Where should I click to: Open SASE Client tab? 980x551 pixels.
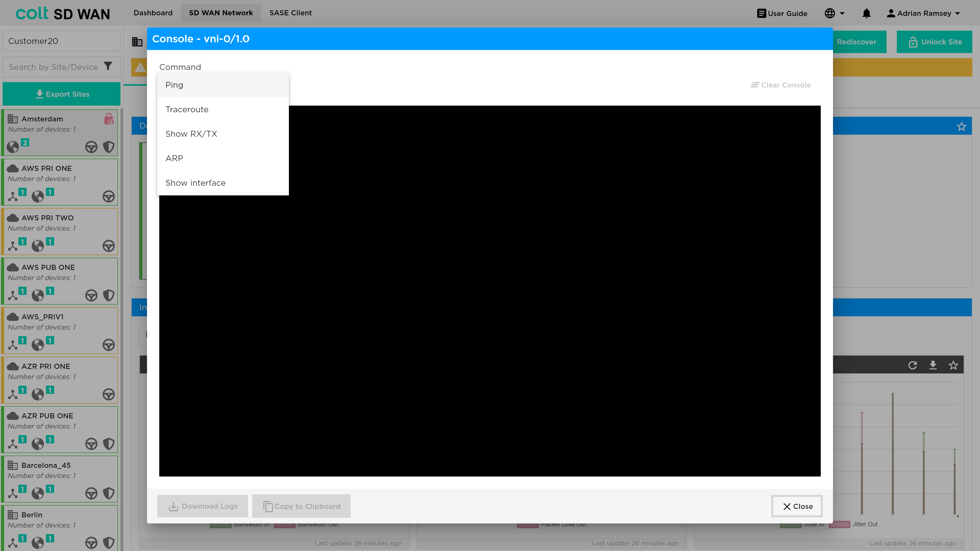pyautogui.click(x=291, y=13)
